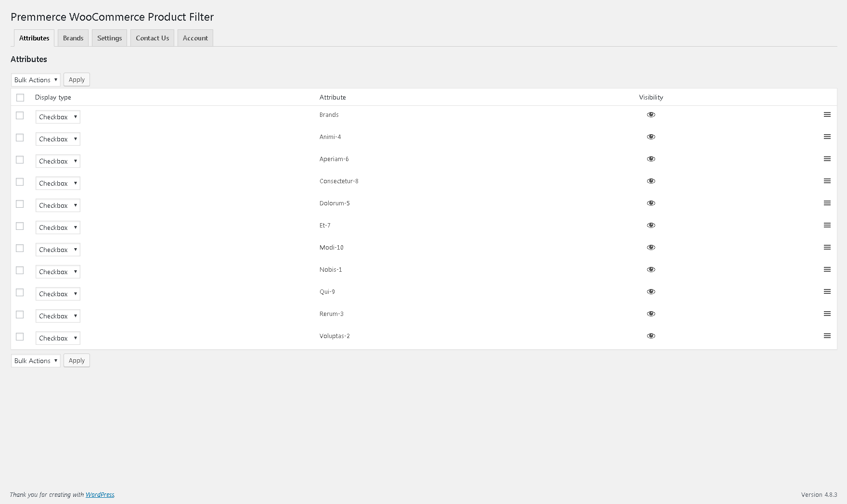Click the reorder handle for Animi-4 row

click(x=827, y=137)
